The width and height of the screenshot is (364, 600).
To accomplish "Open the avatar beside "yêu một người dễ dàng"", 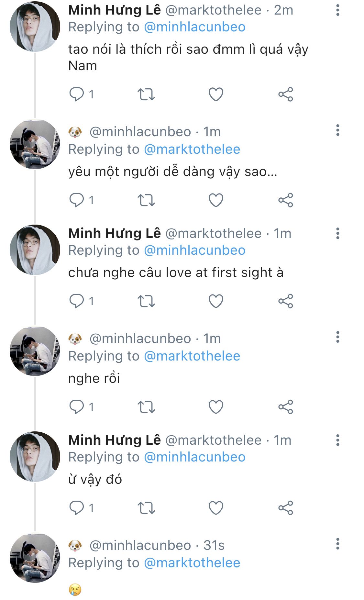I will 35,144.
